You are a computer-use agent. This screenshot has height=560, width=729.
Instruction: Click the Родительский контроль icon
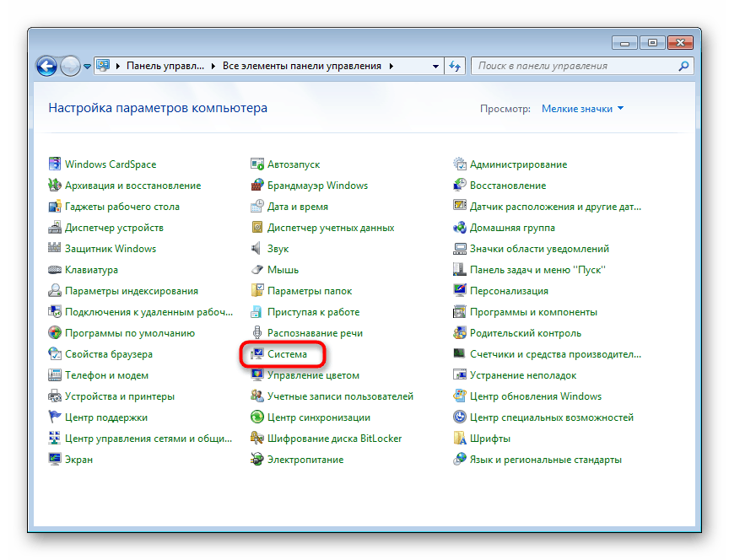click(459, 333)
